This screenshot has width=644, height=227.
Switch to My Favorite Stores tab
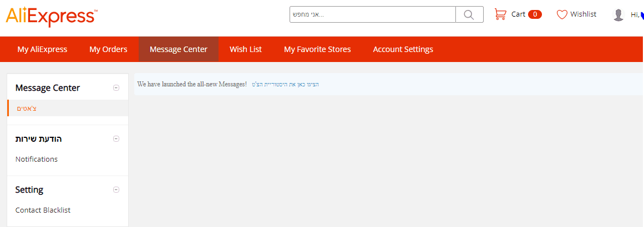pos(317,49)
